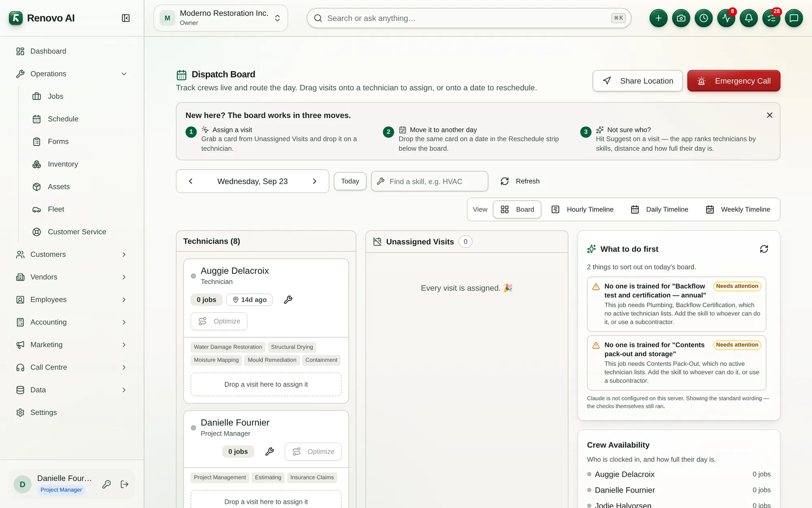Go to previous day arrow
The width and height of the screenshot is (812, 508).
[x=190, y=181]
